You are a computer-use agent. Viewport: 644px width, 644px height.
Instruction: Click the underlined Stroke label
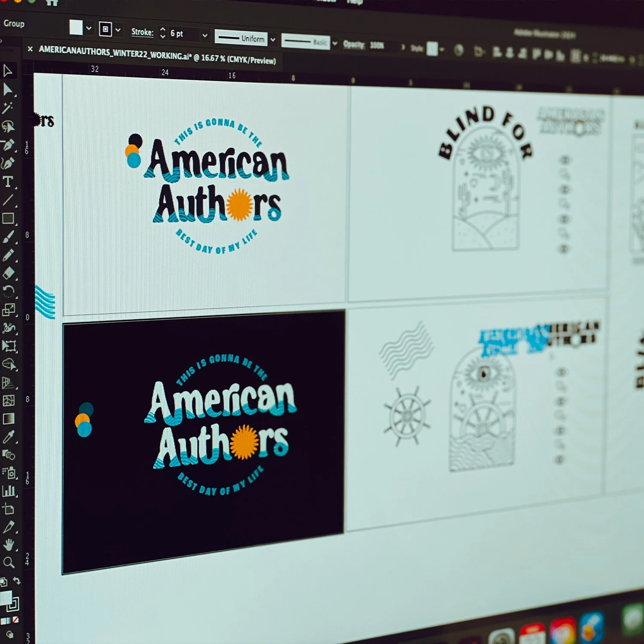coord(142,33)
